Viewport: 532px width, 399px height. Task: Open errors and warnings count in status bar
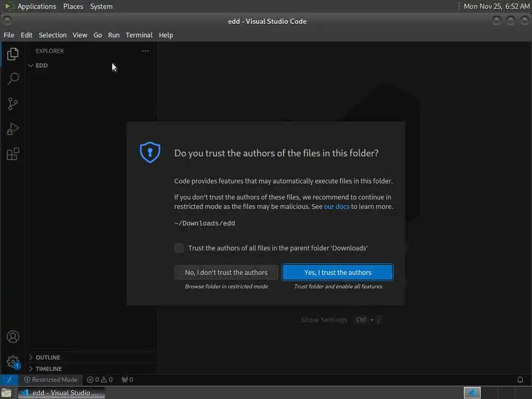tap(100, 380)
